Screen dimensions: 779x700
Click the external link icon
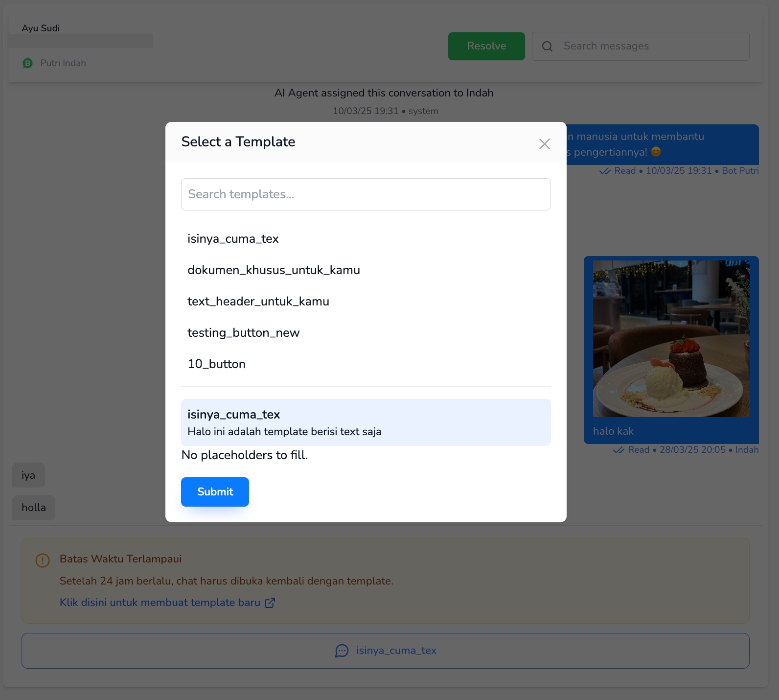(x=270, y=603)
